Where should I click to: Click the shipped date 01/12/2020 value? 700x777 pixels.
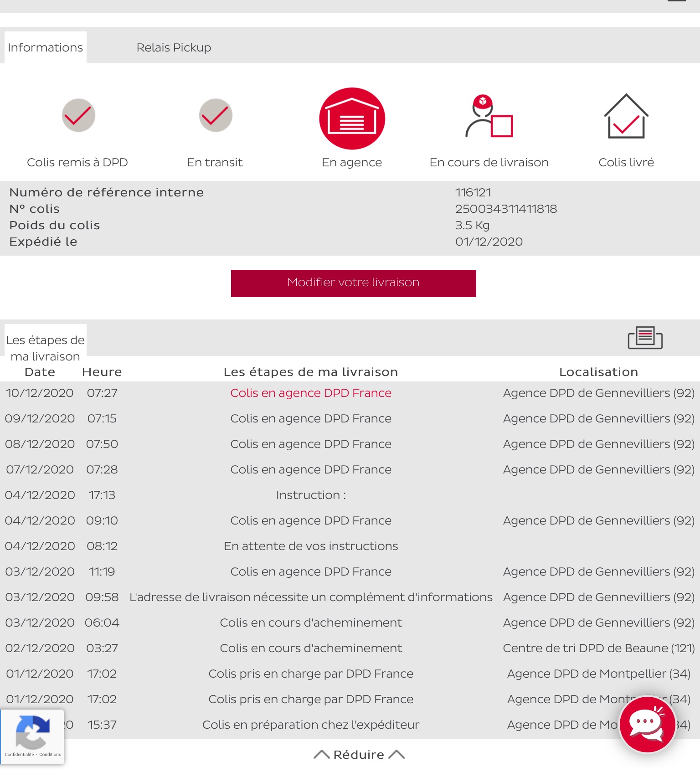(489, 242)
